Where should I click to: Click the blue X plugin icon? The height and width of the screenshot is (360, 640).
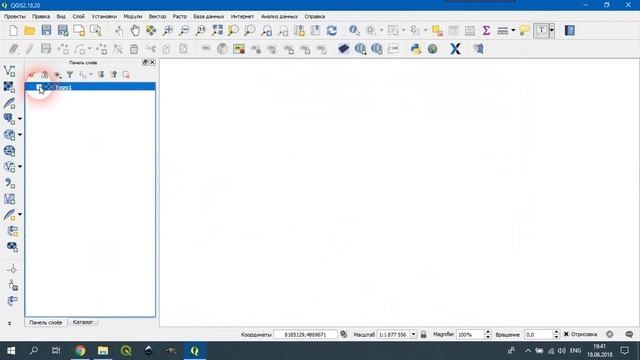(x=455, y=49)
